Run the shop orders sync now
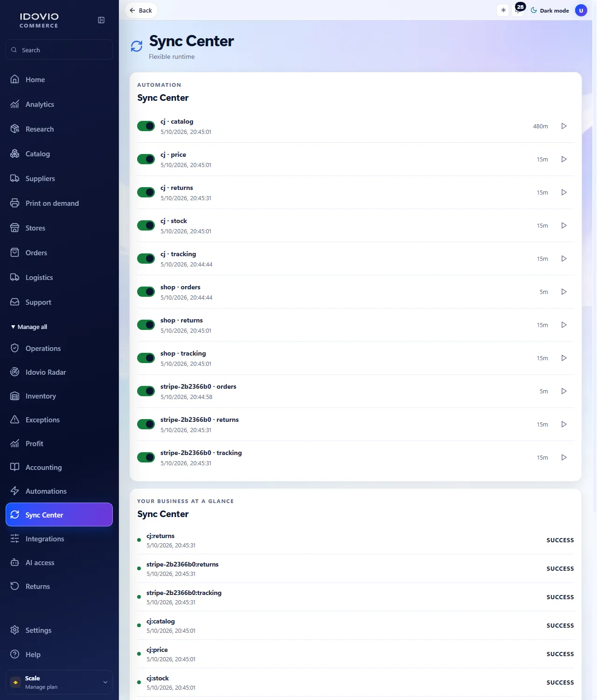The height and width of the screenshot is (700, 597). [x=564, y=292]
